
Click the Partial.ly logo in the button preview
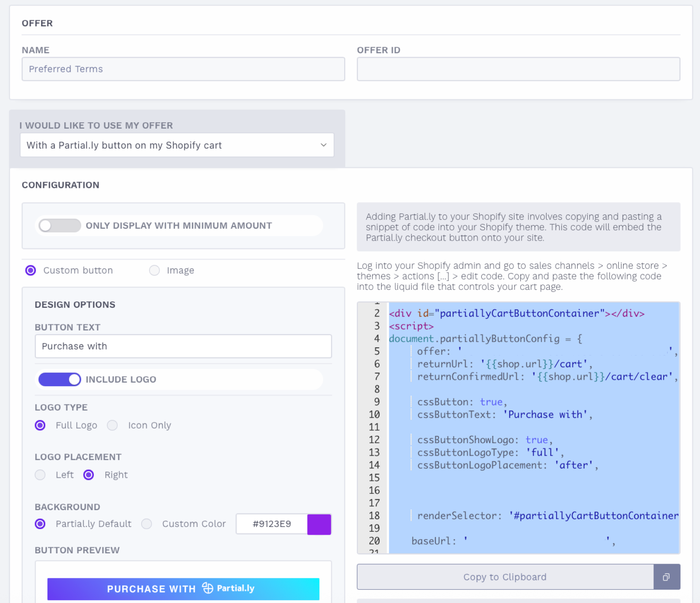228,588
